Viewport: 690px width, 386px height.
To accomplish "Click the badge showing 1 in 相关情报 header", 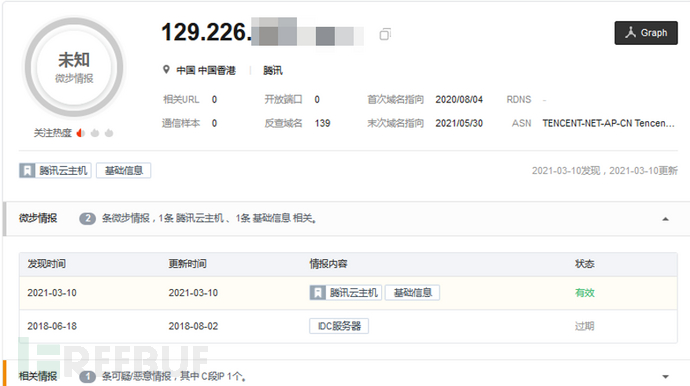I will 88,376.
